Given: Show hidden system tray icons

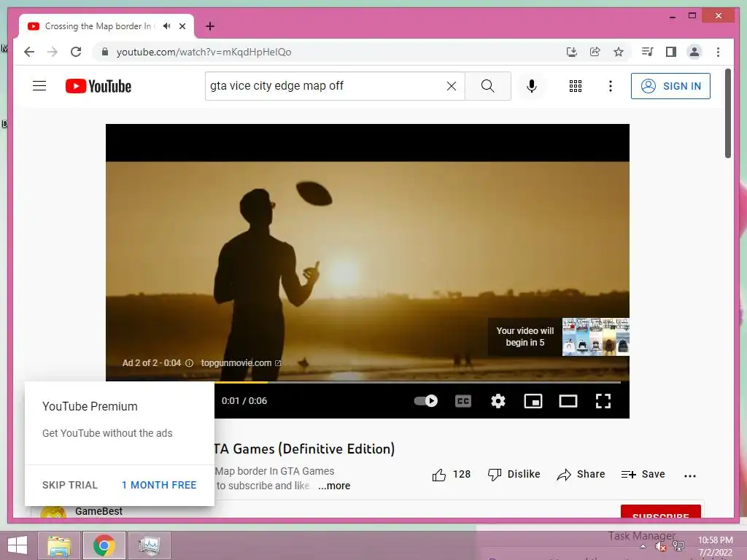Looking at the screenshot, I should pos(643,546).
